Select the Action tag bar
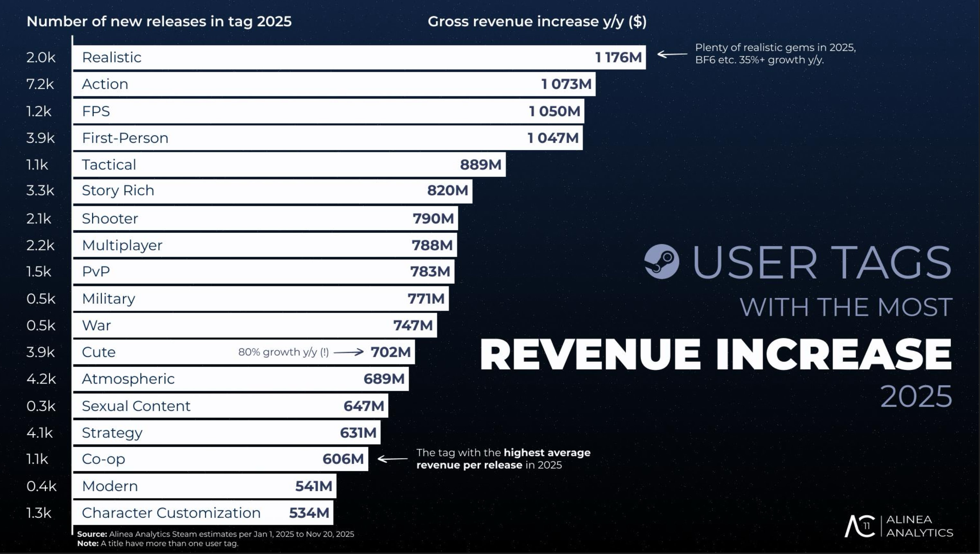This screenshot has width=980, height=554. (x=334, y=84)
